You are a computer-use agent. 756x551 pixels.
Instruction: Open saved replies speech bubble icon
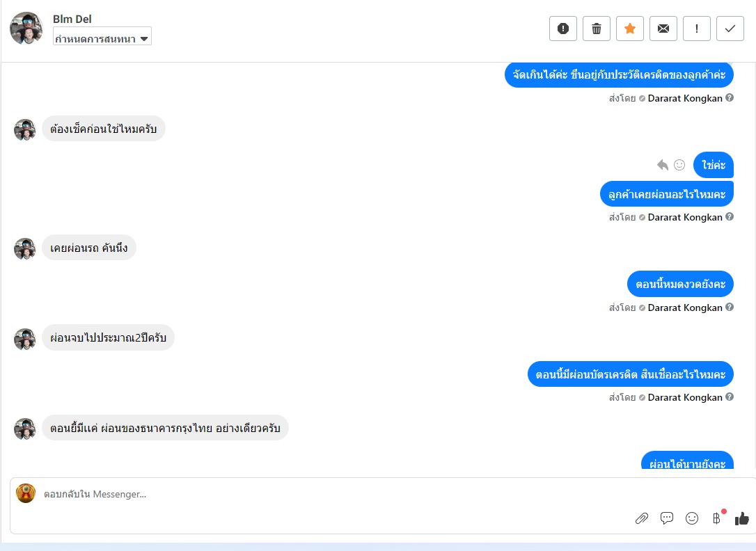pyautogui.click(x=667, y=518)
